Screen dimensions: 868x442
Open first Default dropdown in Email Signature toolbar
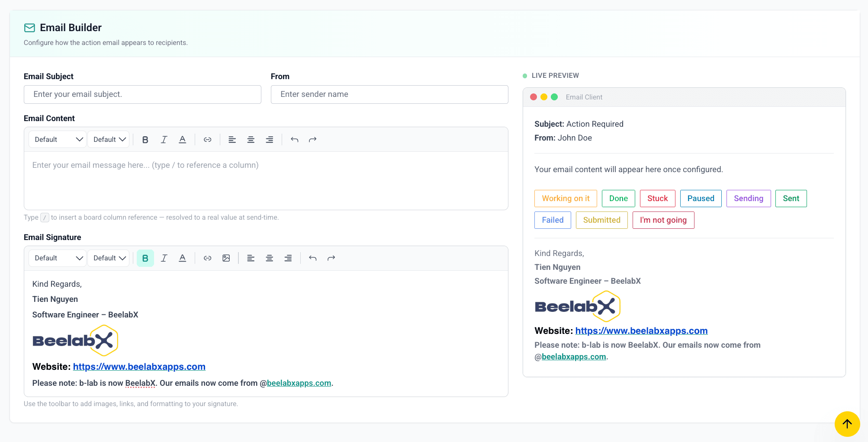point(58,258)
